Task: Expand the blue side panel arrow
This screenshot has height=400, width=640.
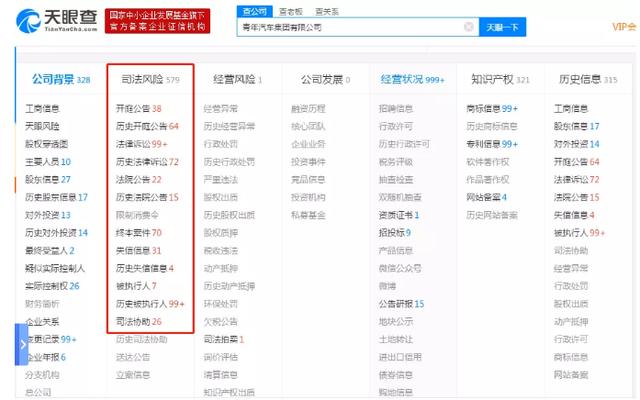Action: pos(22,344)
